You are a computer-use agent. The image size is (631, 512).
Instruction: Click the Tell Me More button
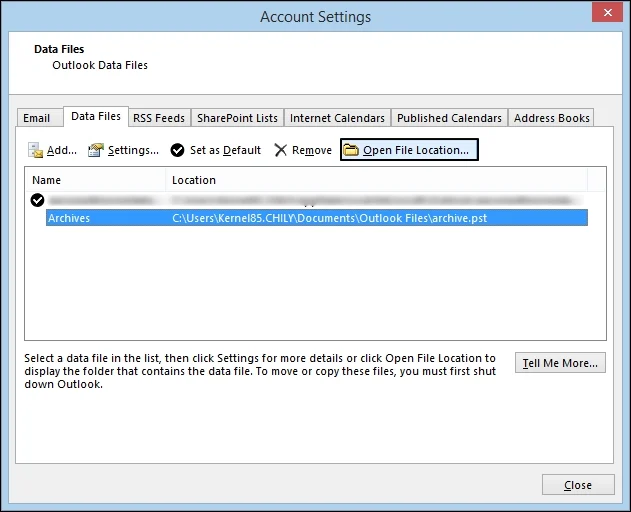click(560, 363)
